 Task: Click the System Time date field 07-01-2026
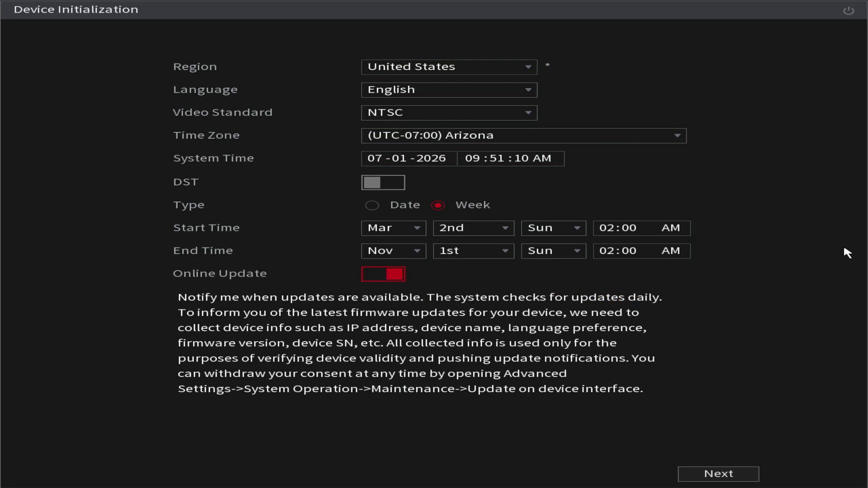[x=409, y=159]
